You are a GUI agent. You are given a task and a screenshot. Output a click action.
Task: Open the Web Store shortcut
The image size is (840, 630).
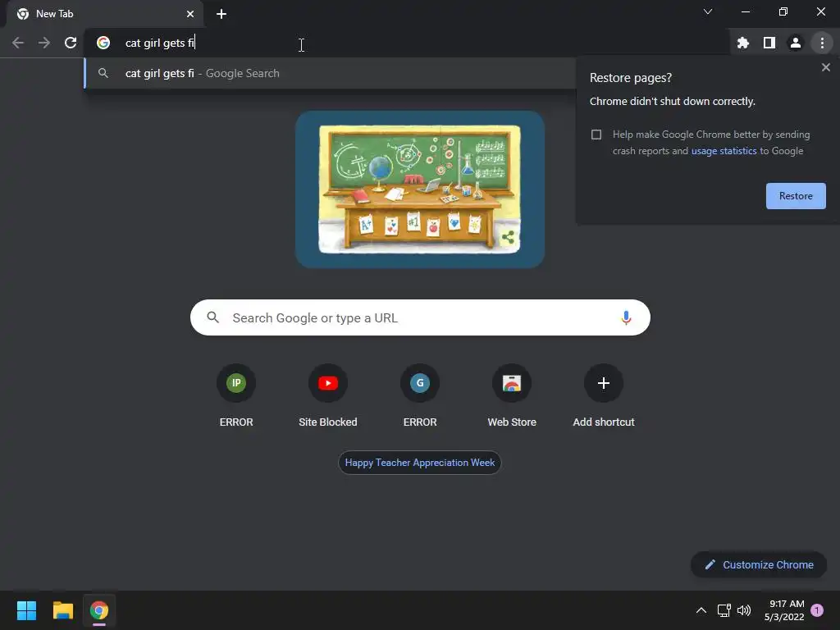(x=512, y=396)
